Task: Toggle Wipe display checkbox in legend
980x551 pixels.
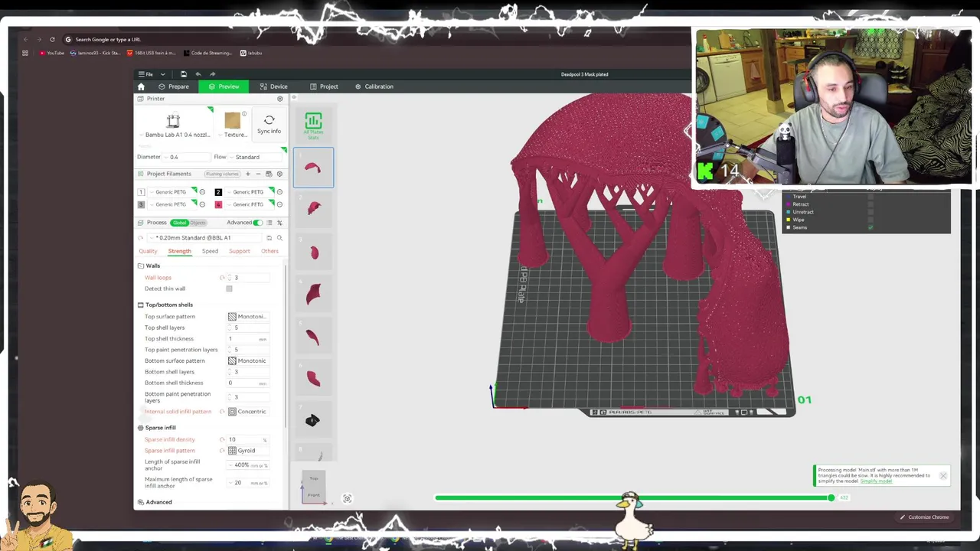Action: 871,220
